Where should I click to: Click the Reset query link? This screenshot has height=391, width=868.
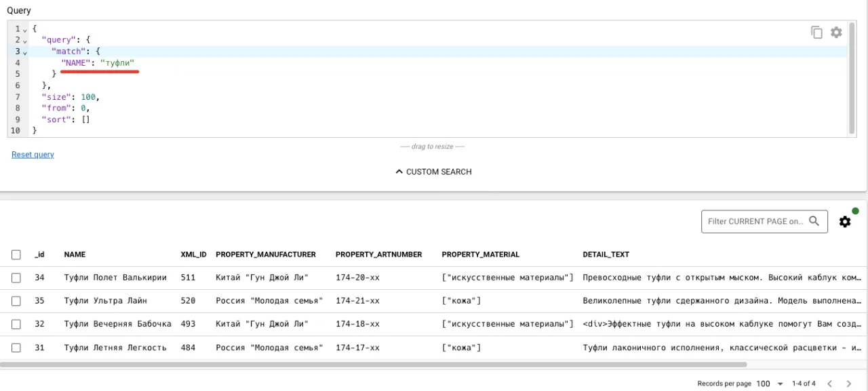(33, 155)
